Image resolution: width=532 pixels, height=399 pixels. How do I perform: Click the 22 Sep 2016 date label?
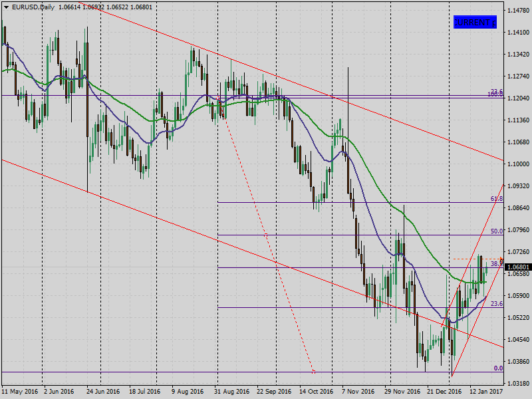tap(274, 392)
